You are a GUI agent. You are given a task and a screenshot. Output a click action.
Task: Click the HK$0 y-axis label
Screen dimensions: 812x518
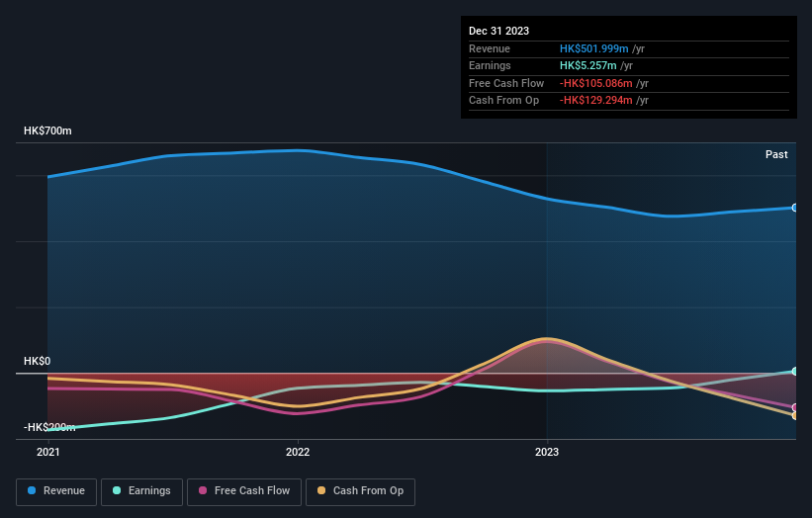click(38, 361)
